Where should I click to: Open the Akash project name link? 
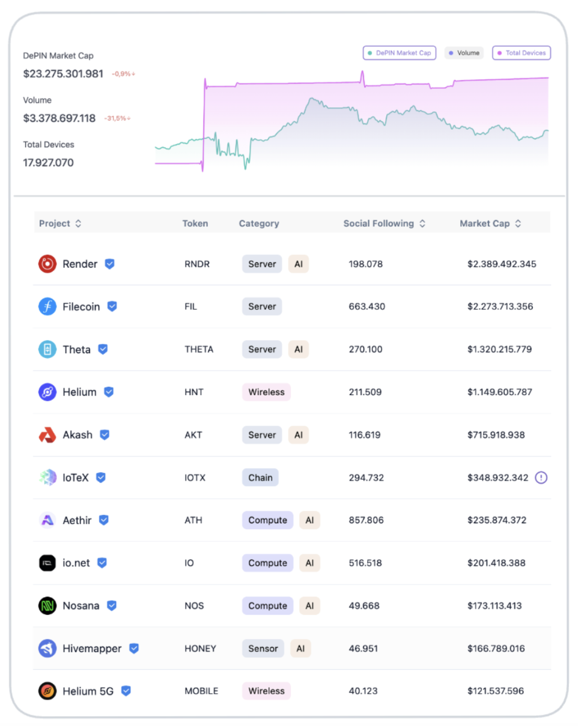[x=78, y=435]
